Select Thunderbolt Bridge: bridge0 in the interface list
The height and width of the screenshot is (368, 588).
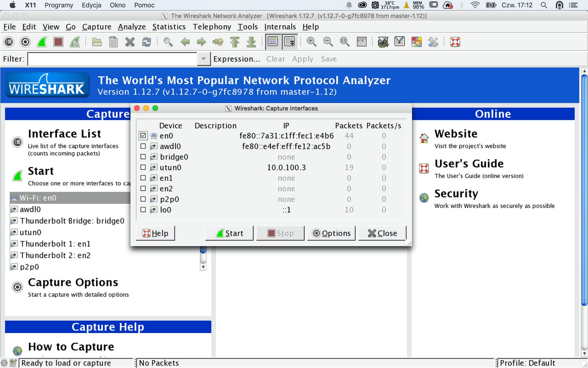[72, 221]
